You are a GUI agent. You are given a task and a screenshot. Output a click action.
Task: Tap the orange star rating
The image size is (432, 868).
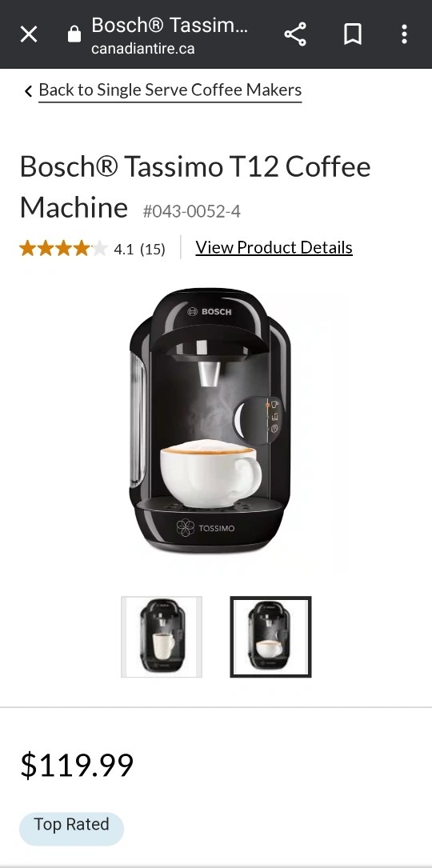[63, 249]
